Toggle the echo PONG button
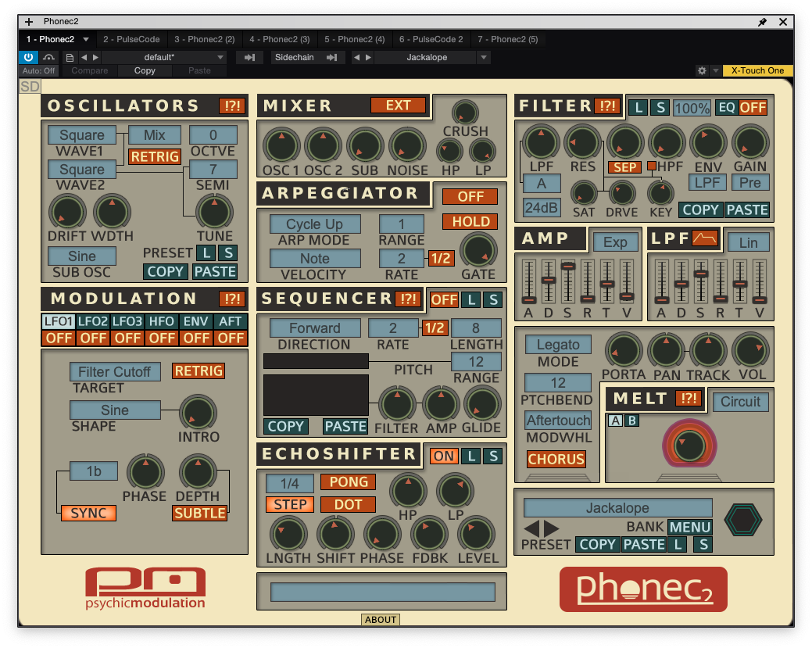The image size is (812, 648). coord(348,482)
